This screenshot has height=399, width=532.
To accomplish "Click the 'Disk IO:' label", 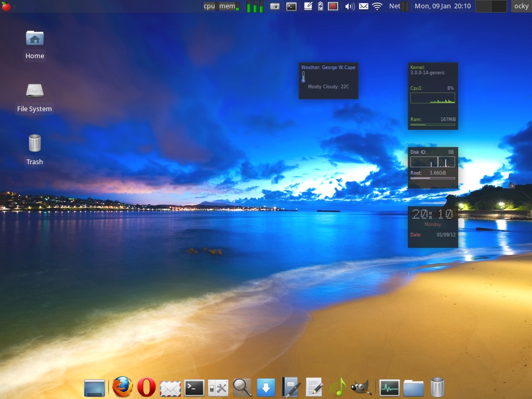I will tap(418, 152).
